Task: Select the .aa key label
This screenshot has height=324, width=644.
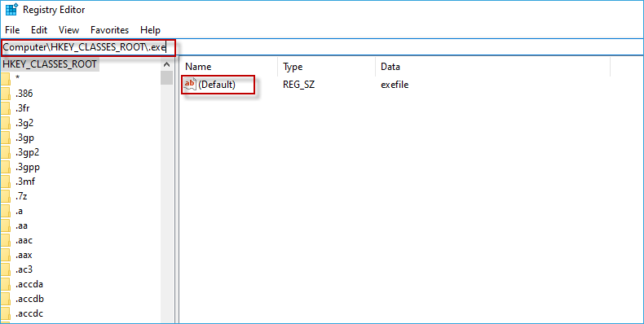Action: point(21,225)
